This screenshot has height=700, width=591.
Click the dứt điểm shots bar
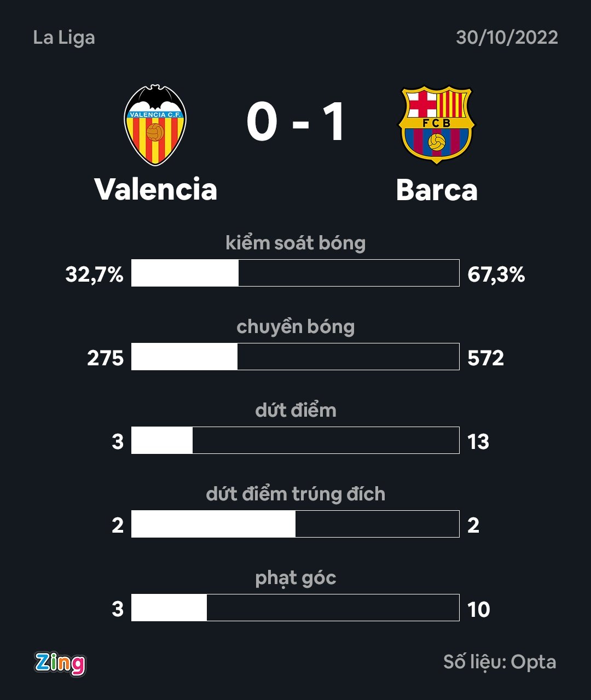[296, 440]
